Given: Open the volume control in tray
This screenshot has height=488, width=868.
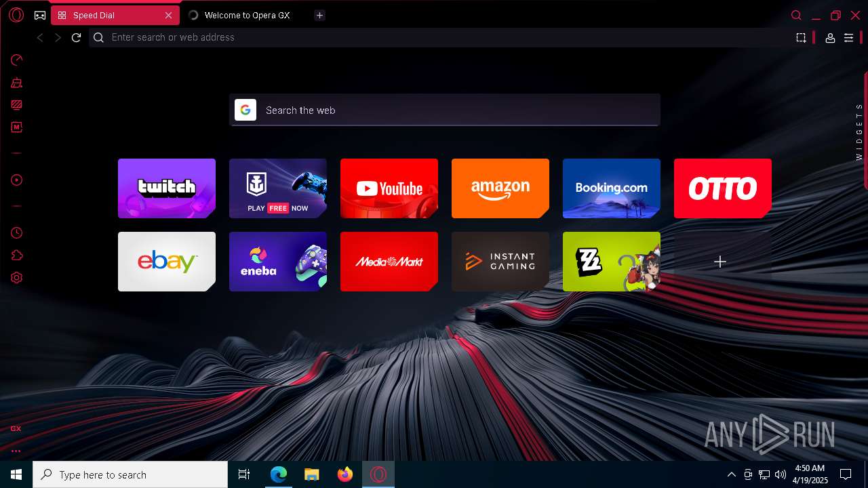Looking at the screenshot, I should [x=781, y=474].
